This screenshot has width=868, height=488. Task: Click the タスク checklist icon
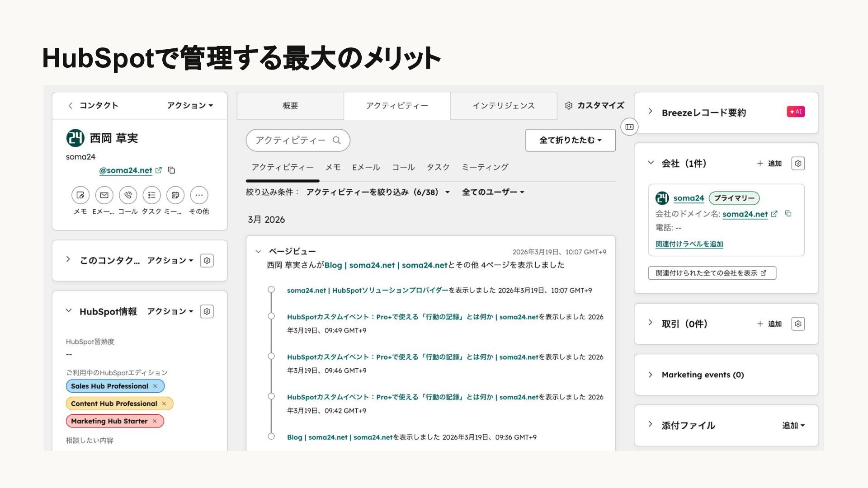(x=151, y=195)
